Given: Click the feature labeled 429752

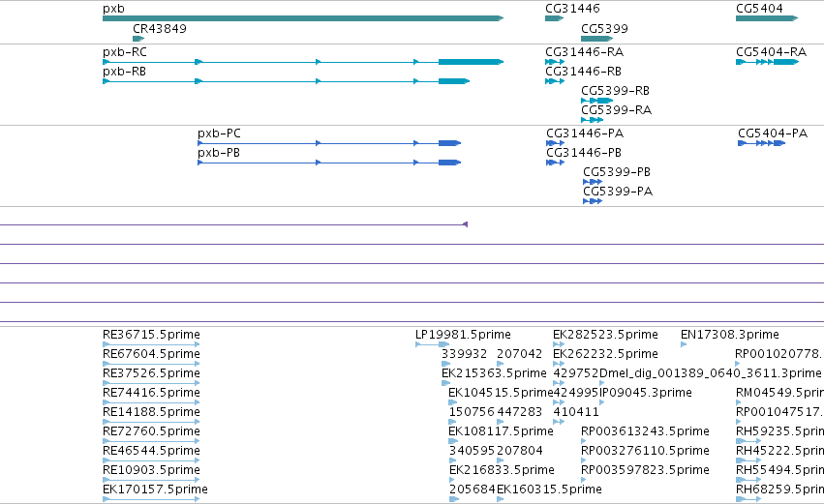Looking at the screenshot, I should (576, 373).
